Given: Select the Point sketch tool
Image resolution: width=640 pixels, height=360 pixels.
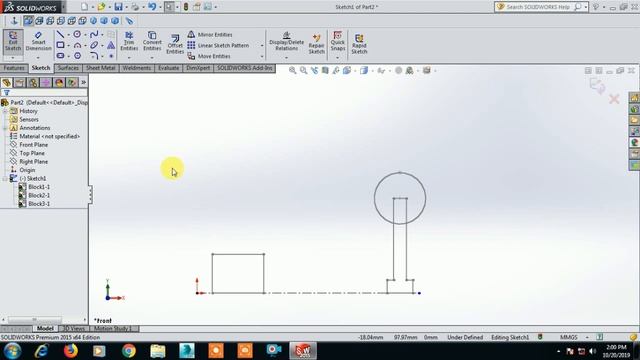Looking at the screenshot, I should pyautogui.click(x=111, y=56).
